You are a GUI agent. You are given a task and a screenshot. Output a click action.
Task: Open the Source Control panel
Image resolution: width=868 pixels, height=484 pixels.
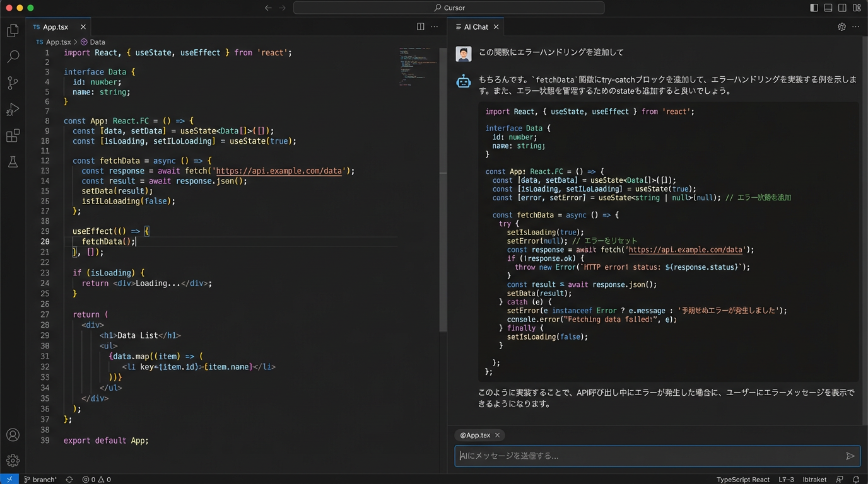click(x=13, y=83)
